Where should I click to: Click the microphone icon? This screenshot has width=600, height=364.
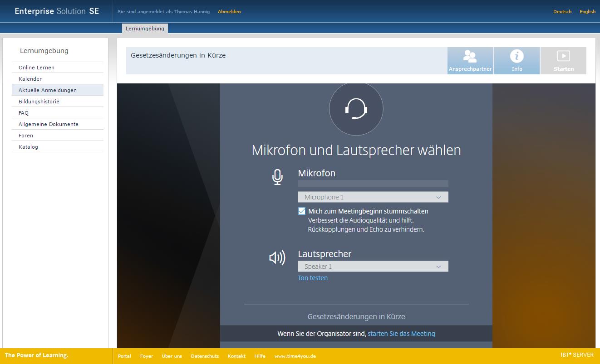pos(277,177)
